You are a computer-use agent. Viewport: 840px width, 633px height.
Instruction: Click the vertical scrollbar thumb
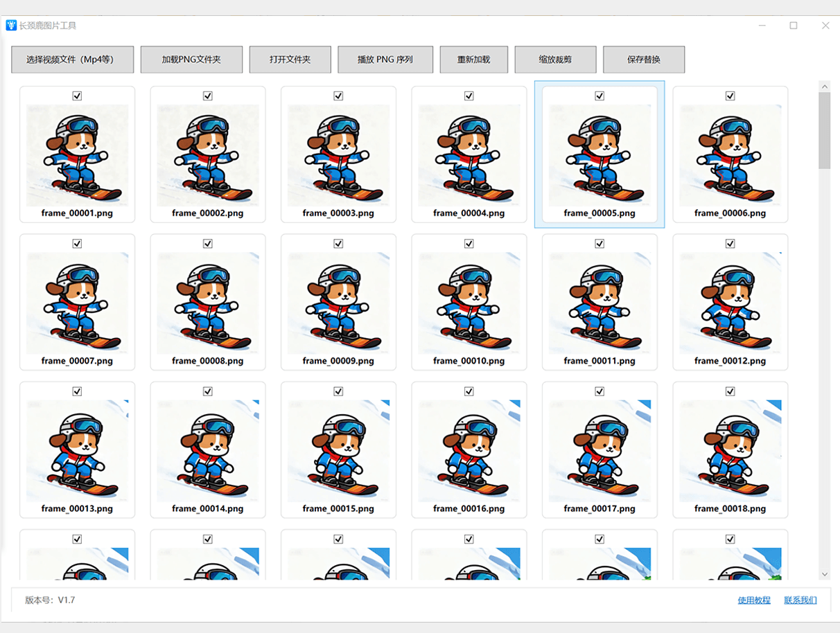point(825,131)
